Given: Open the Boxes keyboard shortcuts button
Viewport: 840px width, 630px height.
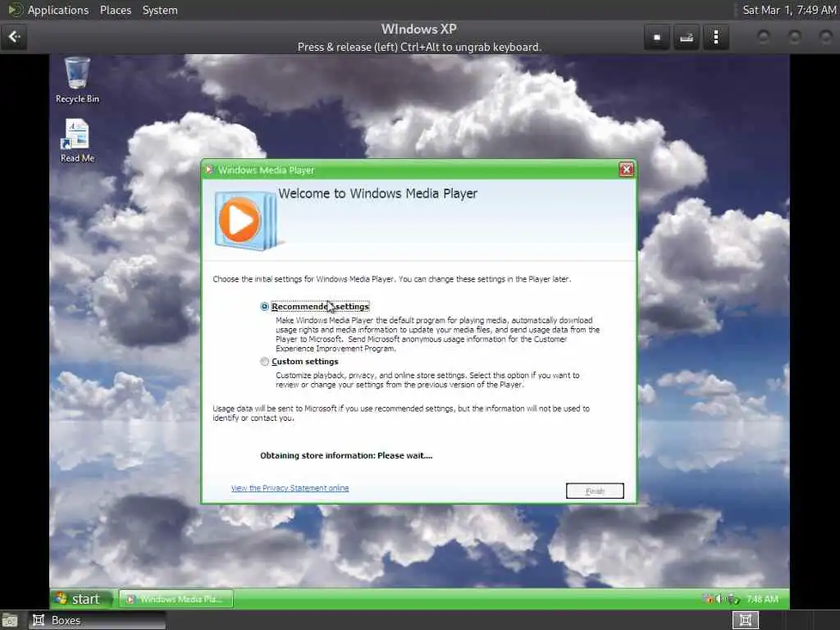Looking at the screenshot, I should 687,37.
